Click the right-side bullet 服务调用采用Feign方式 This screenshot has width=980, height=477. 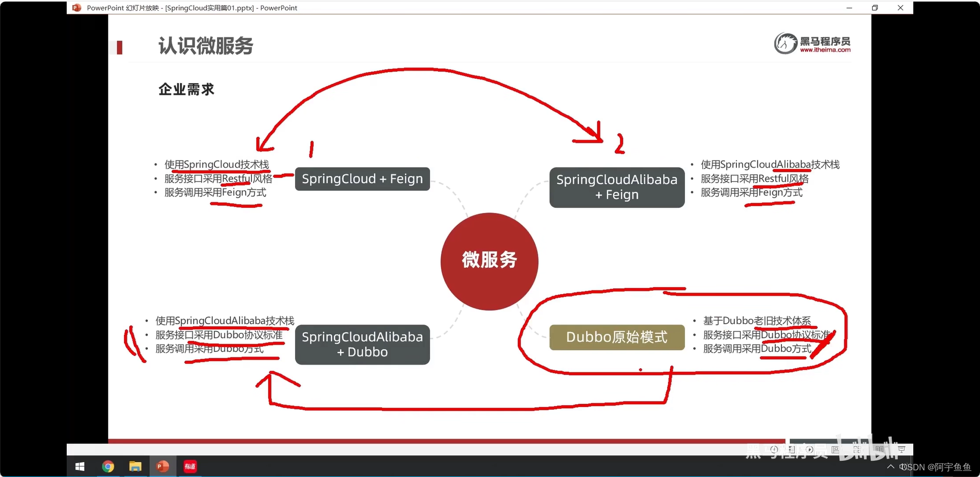click(751, 192)
